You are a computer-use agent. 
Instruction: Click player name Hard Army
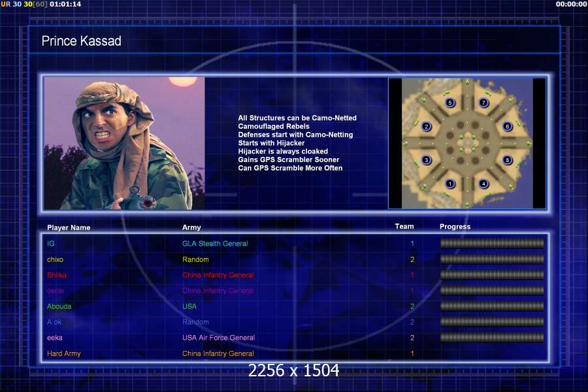[64, 353]
